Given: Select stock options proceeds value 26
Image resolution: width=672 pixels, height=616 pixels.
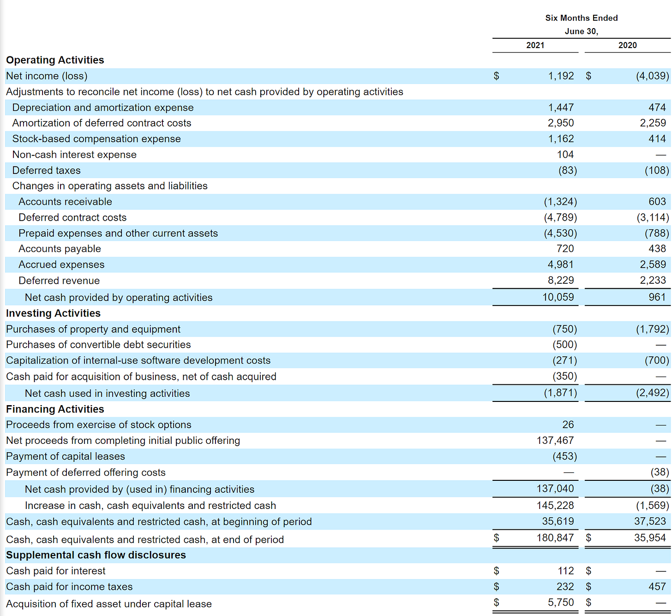Looking at the screenshot, I should tap(568, 425).
